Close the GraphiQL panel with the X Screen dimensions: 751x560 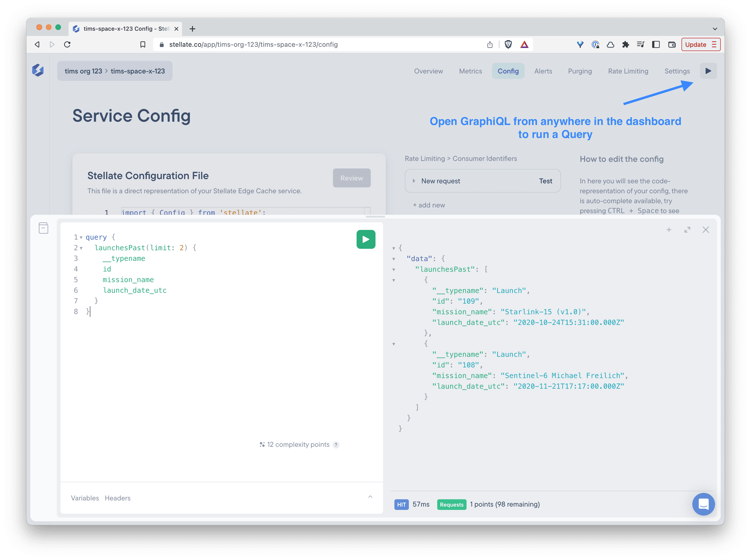click(706, 229)
